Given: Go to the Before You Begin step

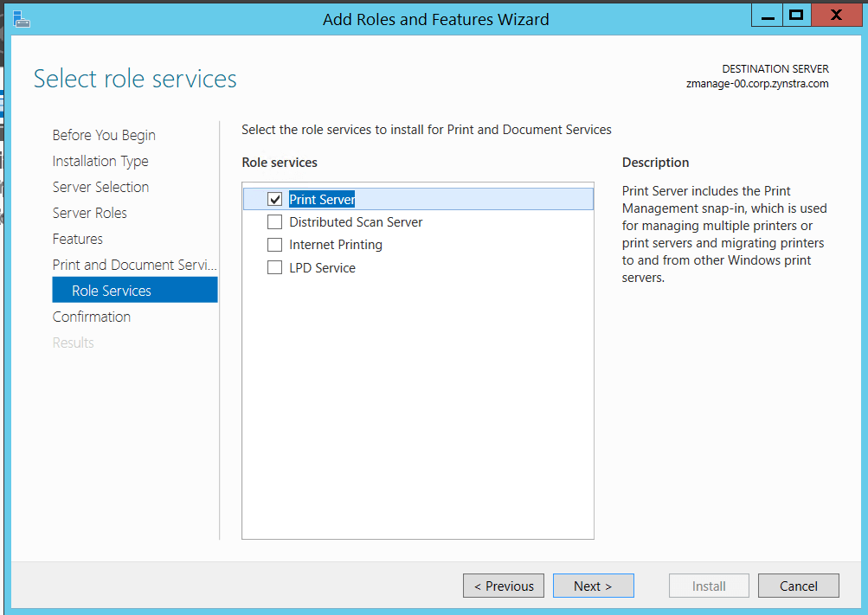Looking at the screenshot, I should click(104, 135).
